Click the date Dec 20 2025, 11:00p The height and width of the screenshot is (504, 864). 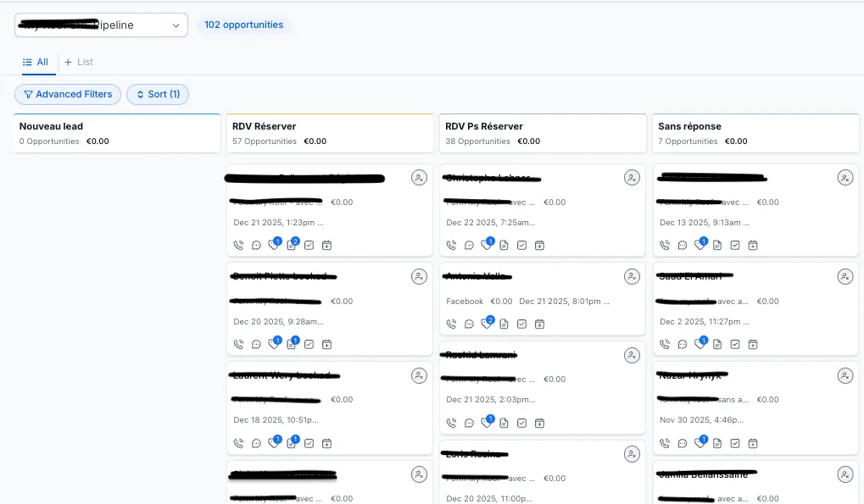[x=489, y=499]
